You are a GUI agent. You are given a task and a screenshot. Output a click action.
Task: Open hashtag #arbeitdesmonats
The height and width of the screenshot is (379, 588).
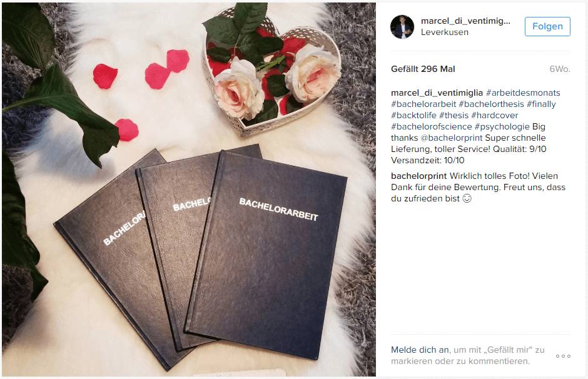click(x=523, y=93)
